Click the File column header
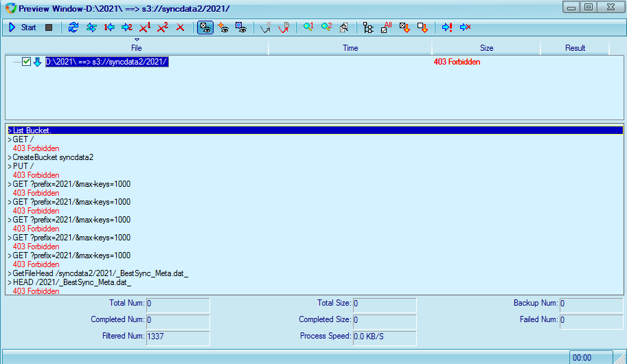 [137, 48]
